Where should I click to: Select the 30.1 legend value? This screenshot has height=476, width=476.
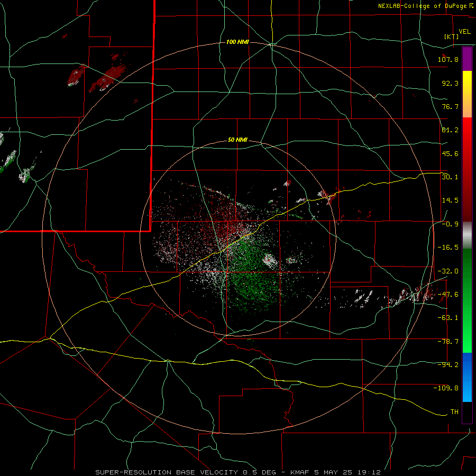click(450, 177)
